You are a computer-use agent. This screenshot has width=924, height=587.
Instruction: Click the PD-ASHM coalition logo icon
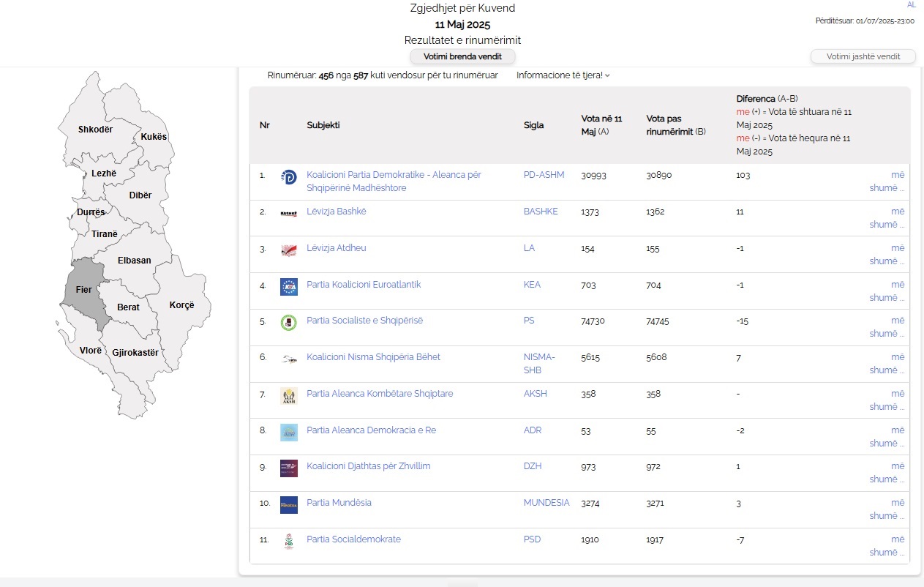pyautogui.click(x=289, y=177)
